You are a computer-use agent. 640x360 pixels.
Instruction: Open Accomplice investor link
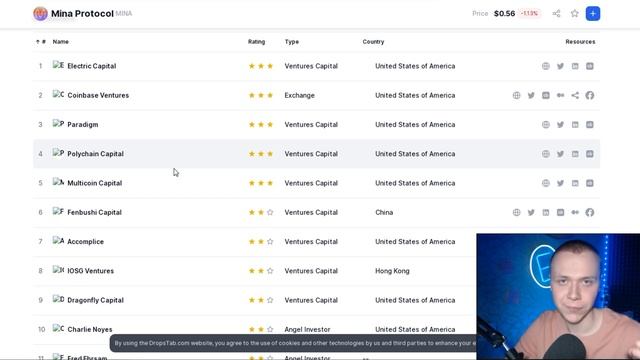tap(85, 242)
